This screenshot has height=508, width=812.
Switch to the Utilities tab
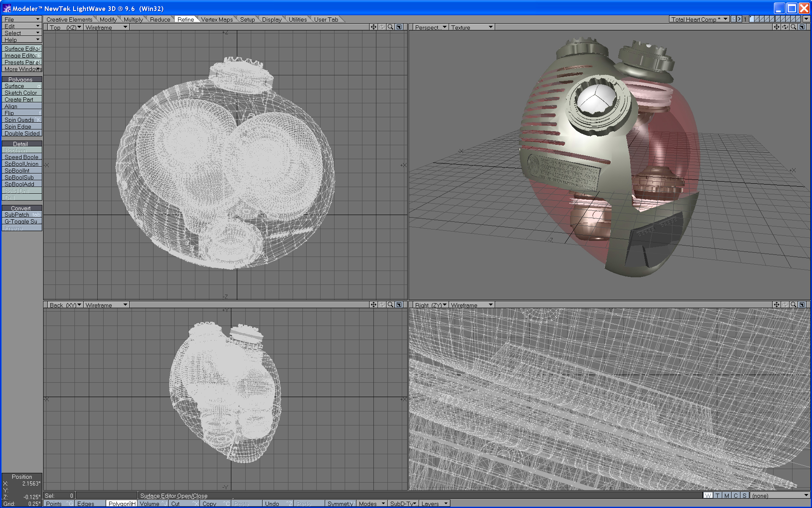pyautogui.click(x=298, y=19)
